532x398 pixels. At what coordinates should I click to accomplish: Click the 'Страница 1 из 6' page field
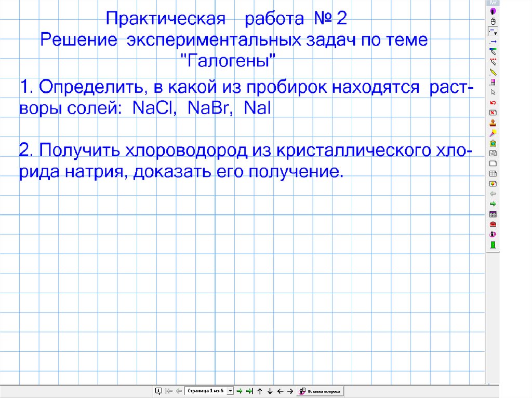coord(206,391)
